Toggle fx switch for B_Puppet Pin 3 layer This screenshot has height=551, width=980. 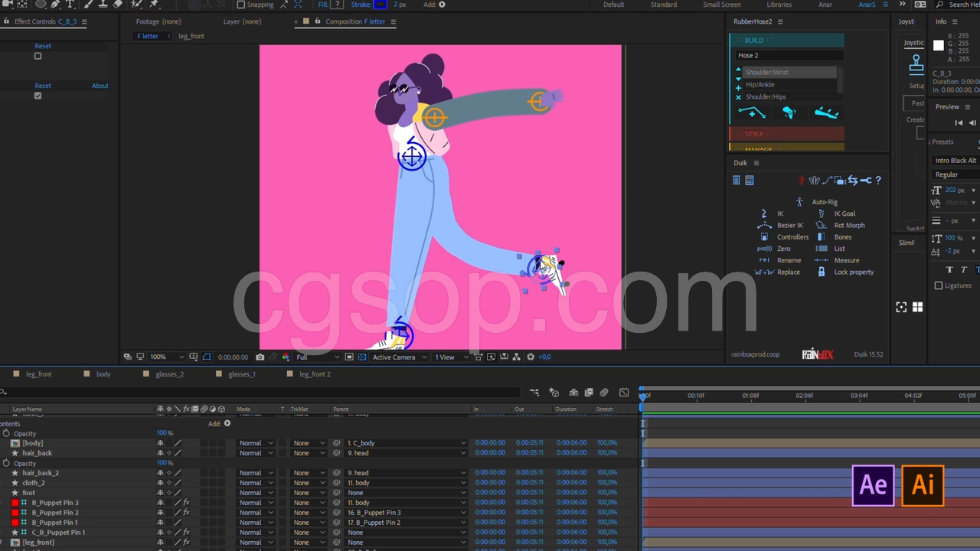pyautogui.click(x=186, y=503)
